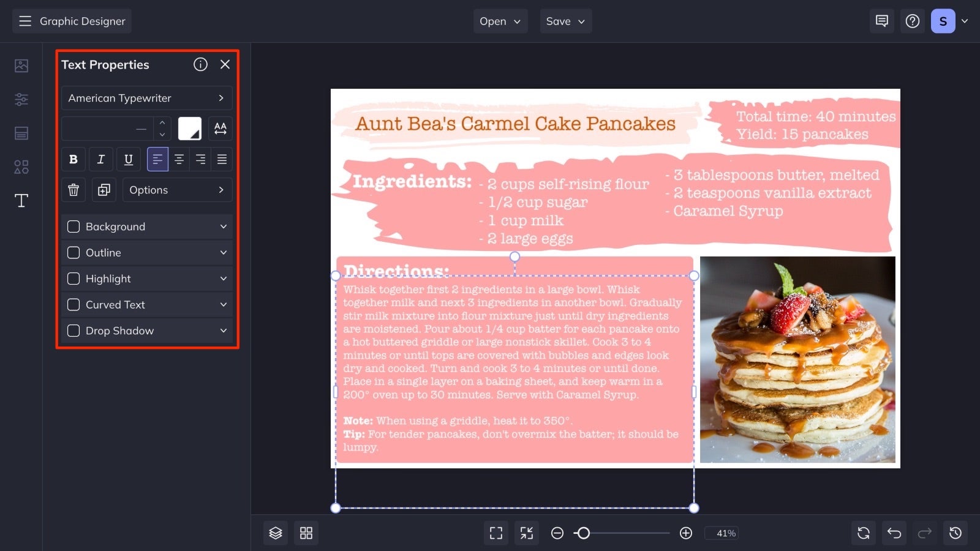
Task: Open the Shapes panel from the sidebar
Action: [21, 167]
